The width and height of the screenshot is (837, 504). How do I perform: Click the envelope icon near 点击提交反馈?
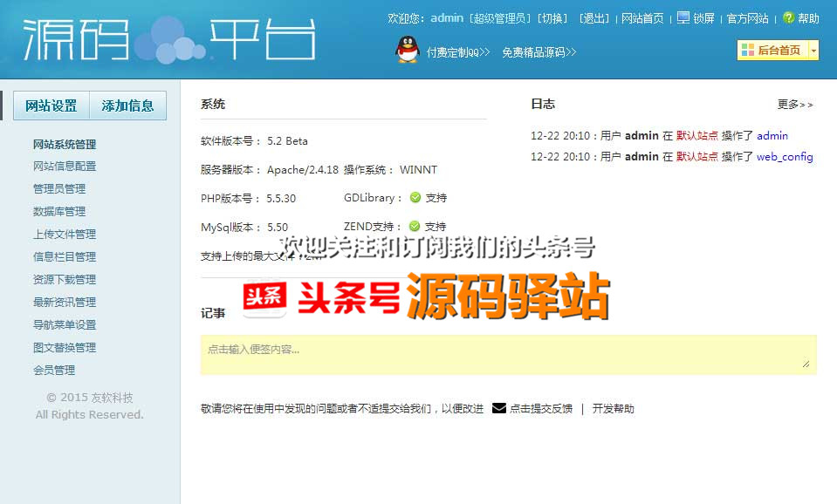[x=498, y=407]
